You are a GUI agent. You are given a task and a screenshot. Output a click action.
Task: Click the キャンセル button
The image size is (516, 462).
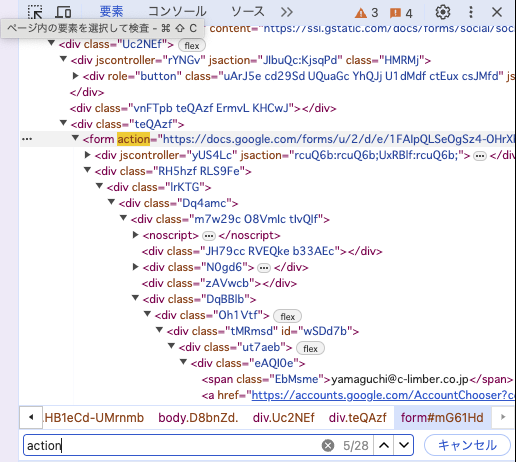[467, 445]
